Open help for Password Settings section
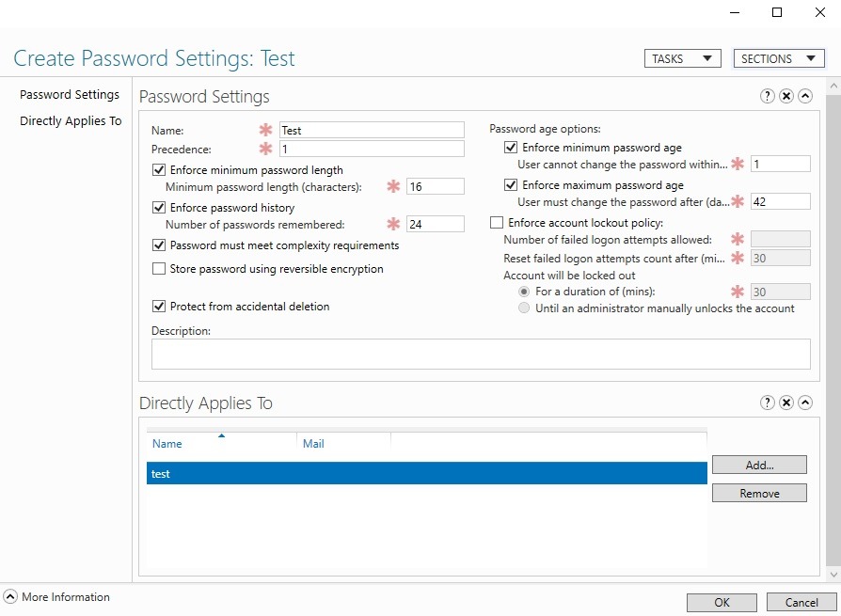Screen dimensions: 841x616 tap(768, 96)
